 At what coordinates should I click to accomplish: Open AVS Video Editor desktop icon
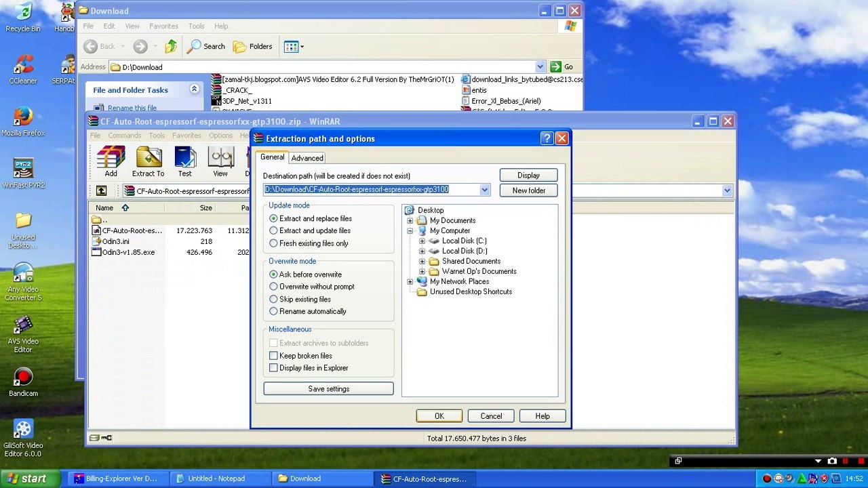coord(23,335)
